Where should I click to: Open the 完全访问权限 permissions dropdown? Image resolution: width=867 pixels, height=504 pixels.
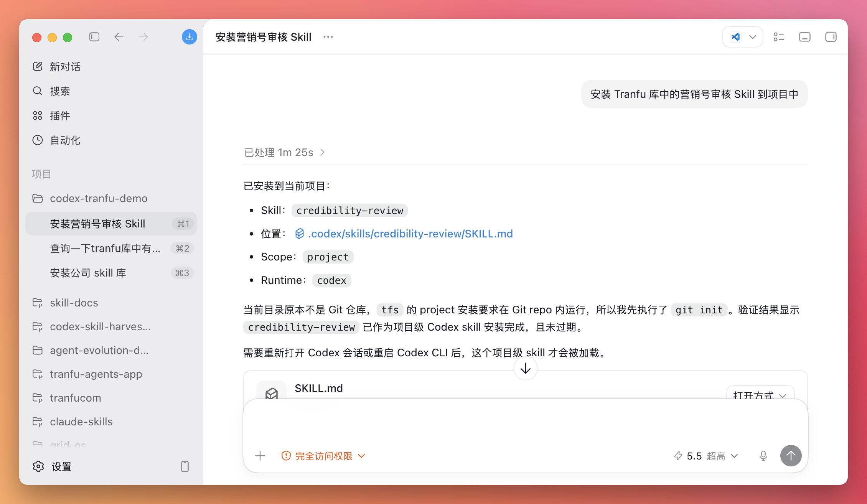point(323,456)
